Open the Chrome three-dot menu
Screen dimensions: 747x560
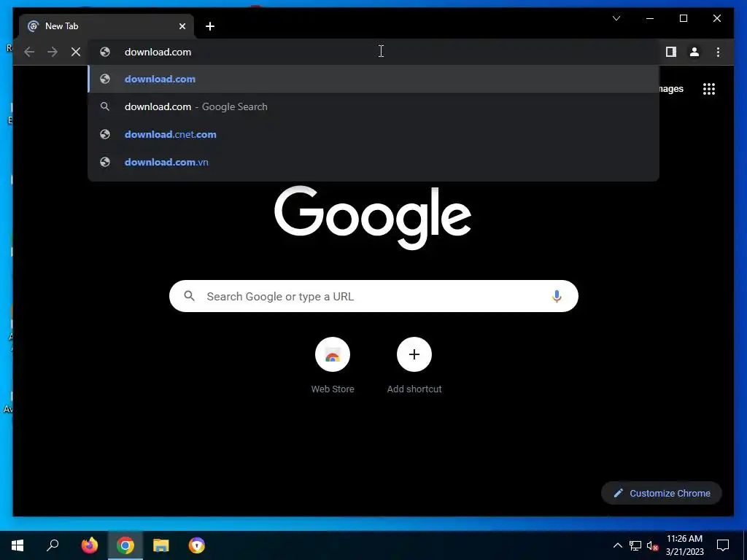tap(718, 52)
